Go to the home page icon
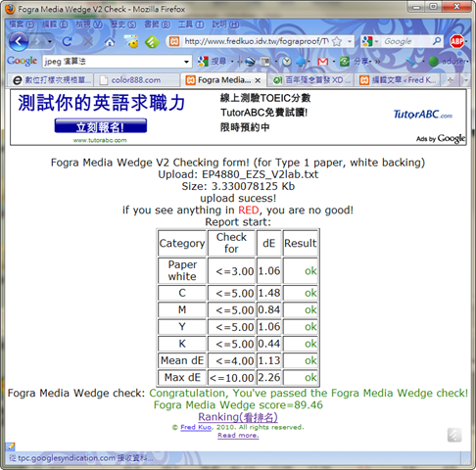Screen dimensions: 476x470 tap(110, 42)
